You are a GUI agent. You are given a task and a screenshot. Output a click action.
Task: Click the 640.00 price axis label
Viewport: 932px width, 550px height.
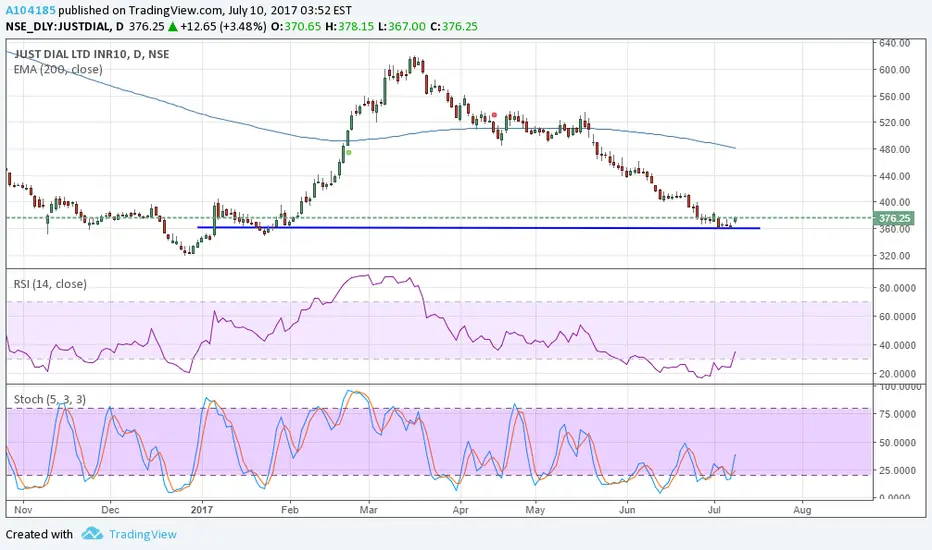(x=895, y=43)
